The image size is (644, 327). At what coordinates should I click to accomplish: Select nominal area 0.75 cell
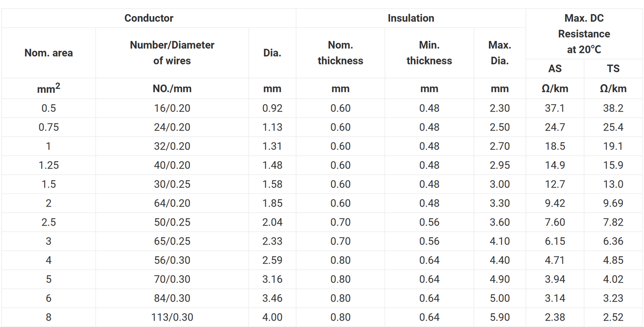[x=48, y=127]
